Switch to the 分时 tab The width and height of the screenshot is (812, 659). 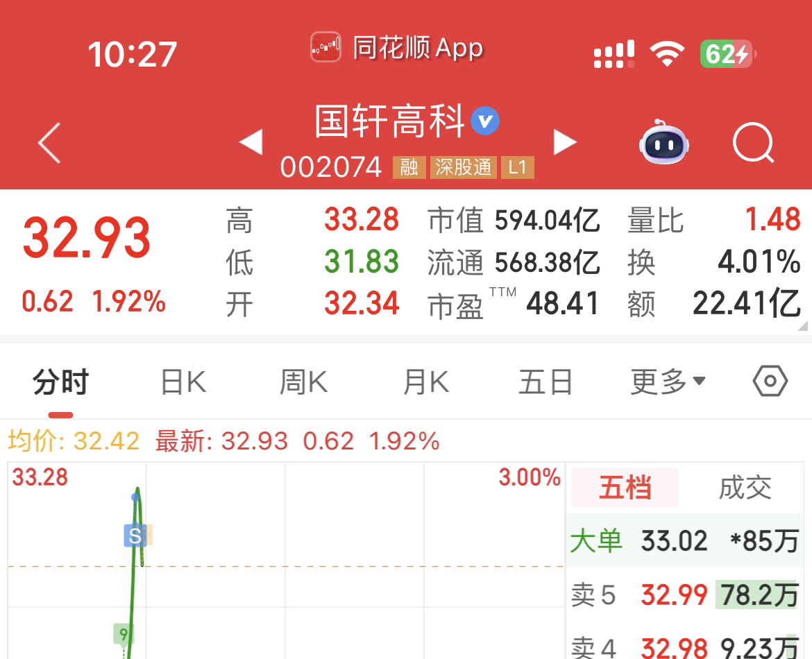(60, 382)
